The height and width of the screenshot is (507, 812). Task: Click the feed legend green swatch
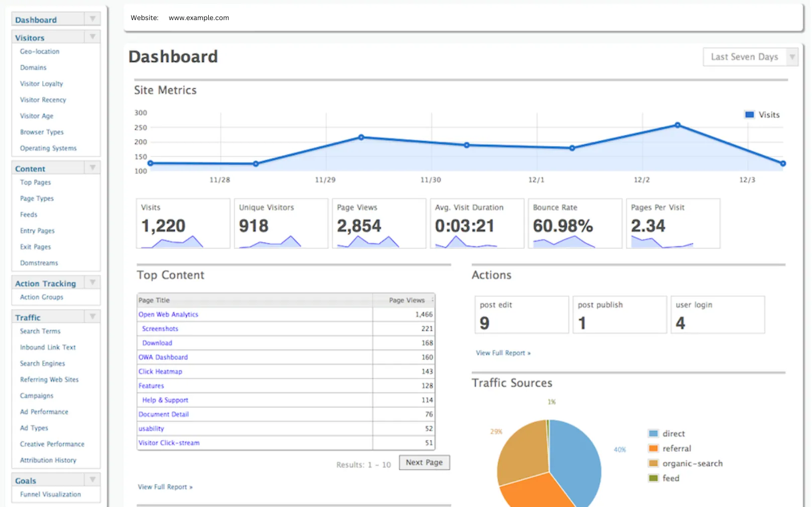653,478
